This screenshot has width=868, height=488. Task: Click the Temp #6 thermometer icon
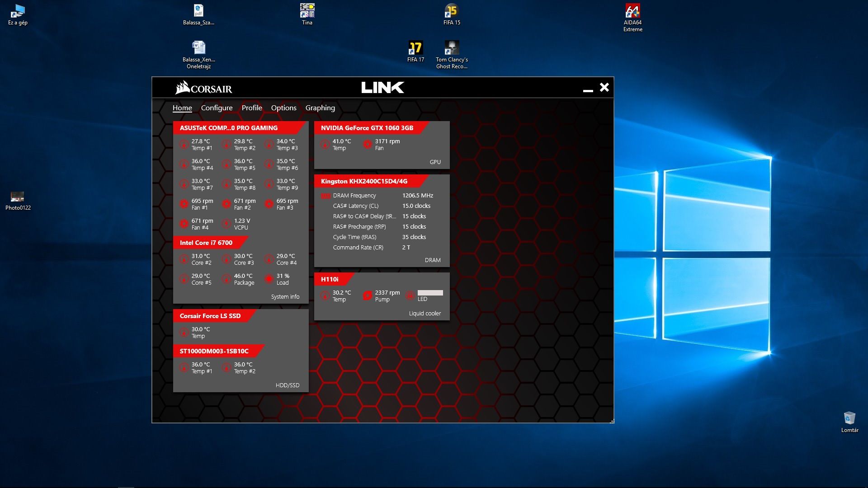[269, 164]
